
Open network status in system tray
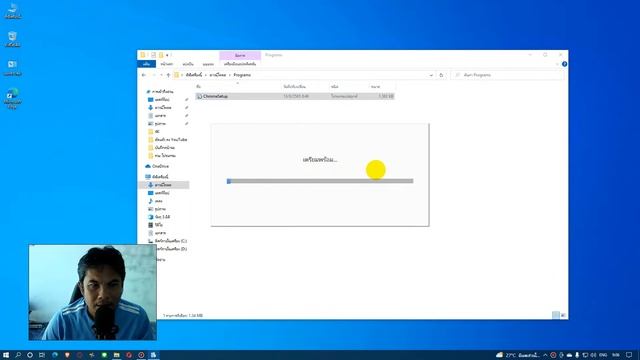click(x=585, y=355)
